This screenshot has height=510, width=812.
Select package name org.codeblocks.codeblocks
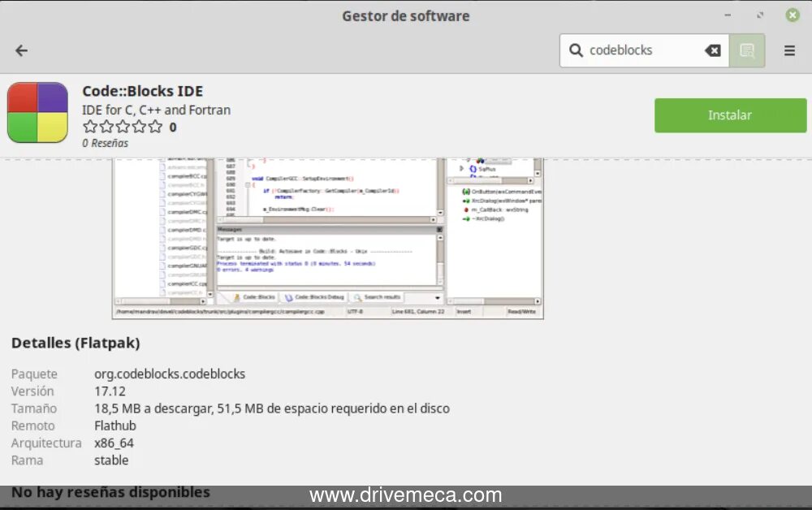click(x=170, y=374)
